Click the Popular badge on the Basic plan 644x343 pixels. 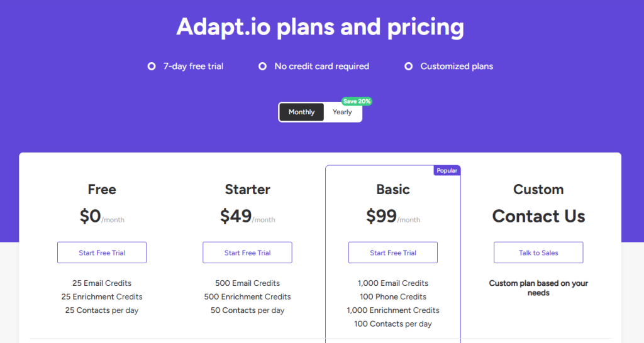click(447, 170)
